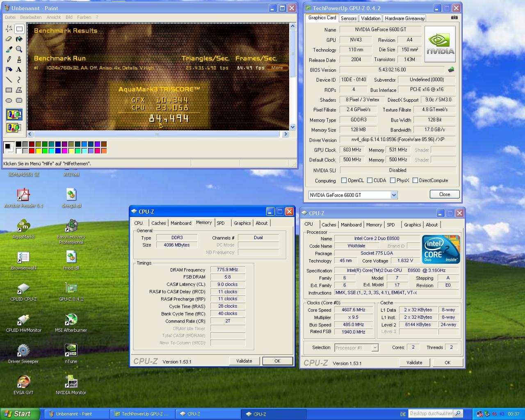Enable the transparent selection option in Paint
This screenshot has height=420, width=525.
14,128
